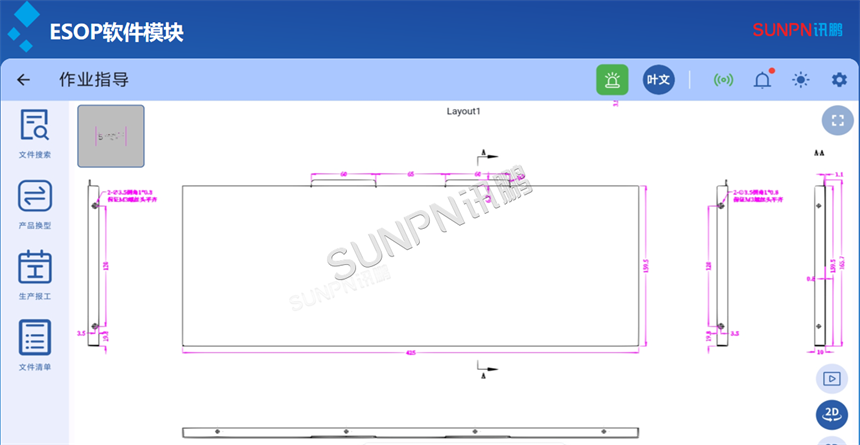Check the wireless signal status icon
The height and width of the screenshot is (445, 860).
tap(723, 80)
